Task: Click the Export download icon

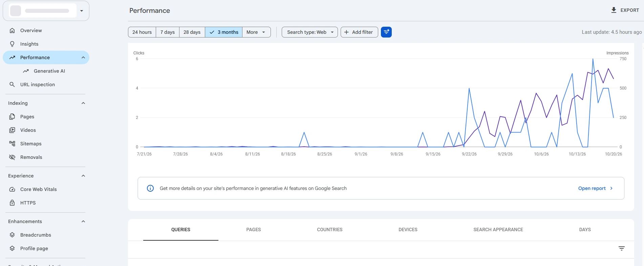Action: pyautogui.click(x=614, y=10)
